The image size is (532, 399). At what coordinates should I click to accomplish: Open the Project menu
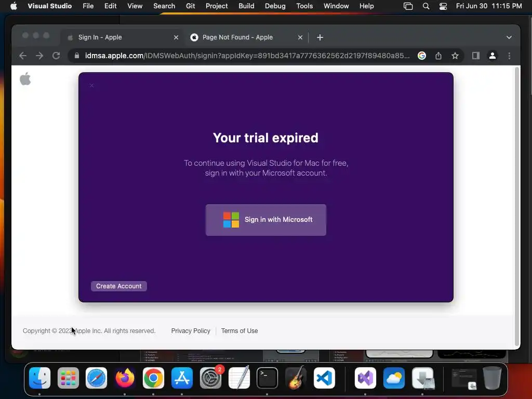(217, 6)
